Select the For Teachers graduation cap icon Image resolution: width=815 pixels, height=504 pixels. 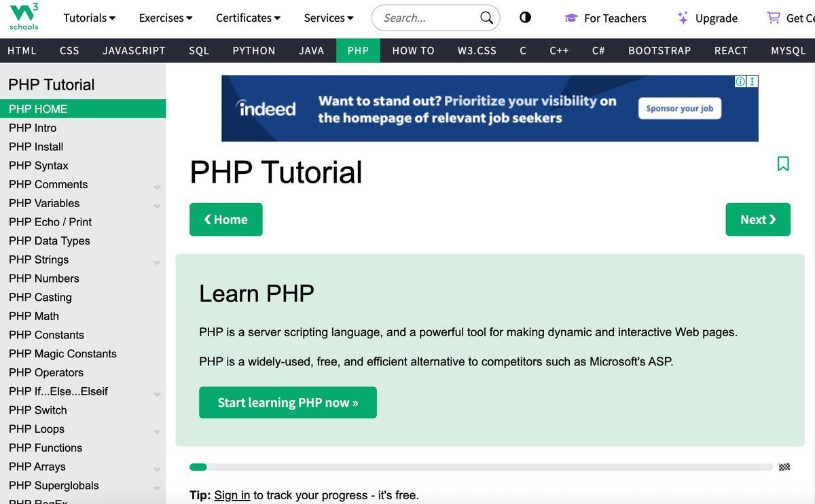click(x=570, y=18)
